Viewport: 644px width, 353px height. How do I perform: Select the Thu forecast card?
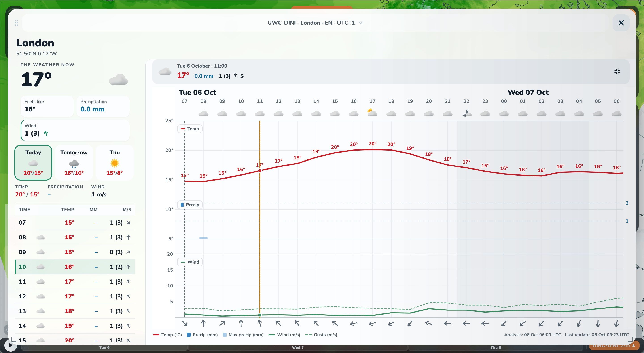tap(114, 163)
